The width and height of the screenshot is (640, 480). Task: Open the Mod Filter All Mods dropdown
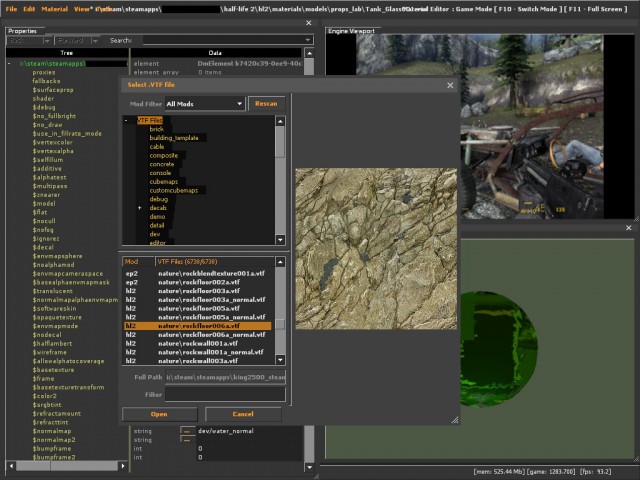point(204,104)
